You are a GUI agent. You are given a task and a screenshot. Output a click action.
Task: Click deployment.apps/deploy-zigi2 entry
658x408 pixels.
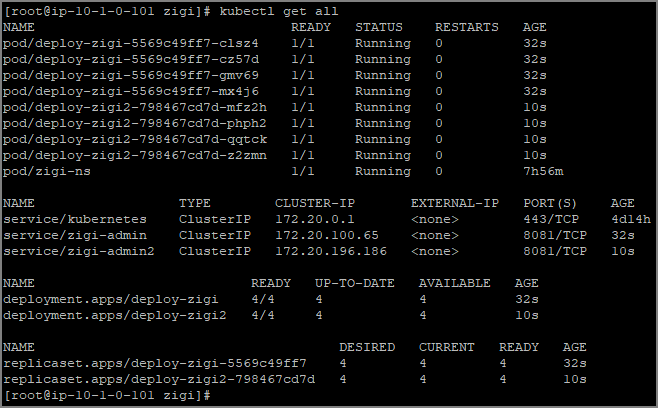[x=115, y=315]
